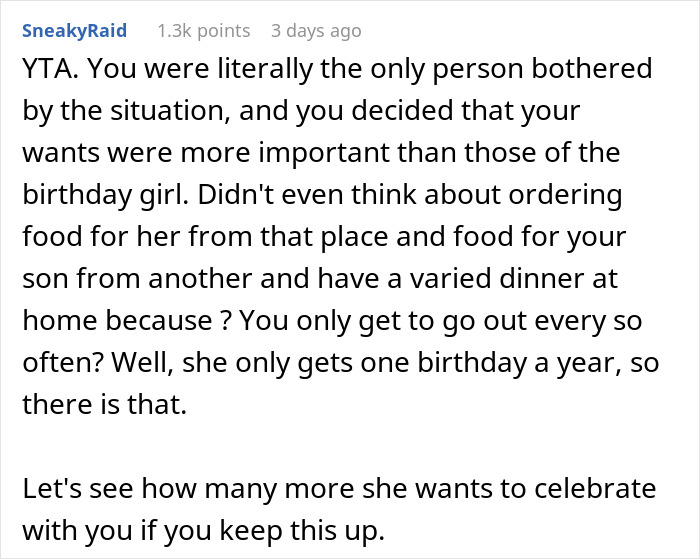Click the line starting 'wants were more important'

pos(321,153)
